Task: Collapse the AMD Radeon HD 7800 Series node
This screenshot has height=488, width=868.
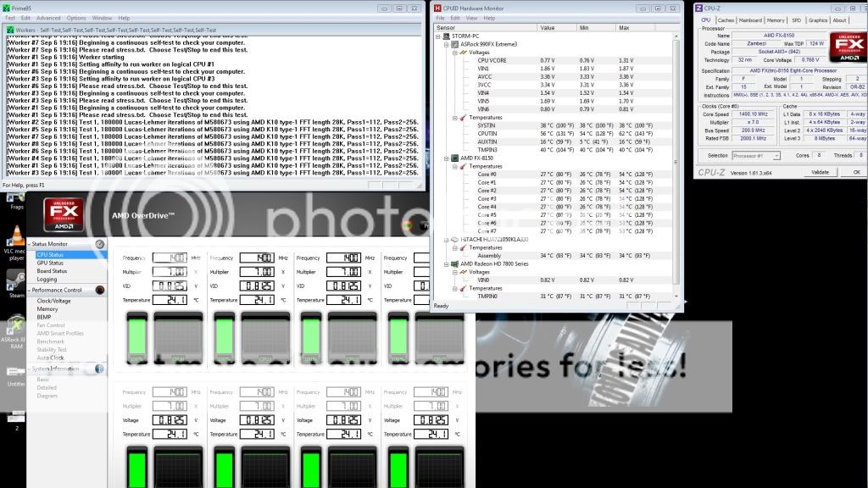Action: [446, 264]
